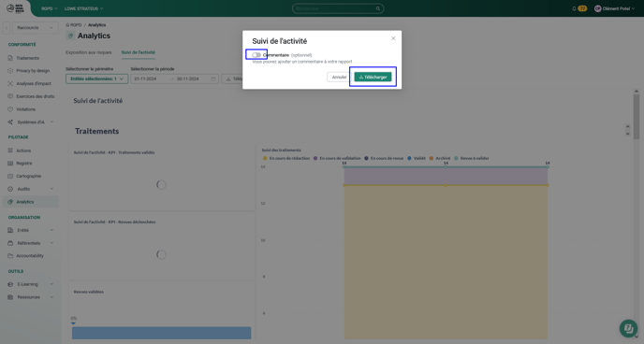
Task: Click the Registre icon
Action: 10,164
